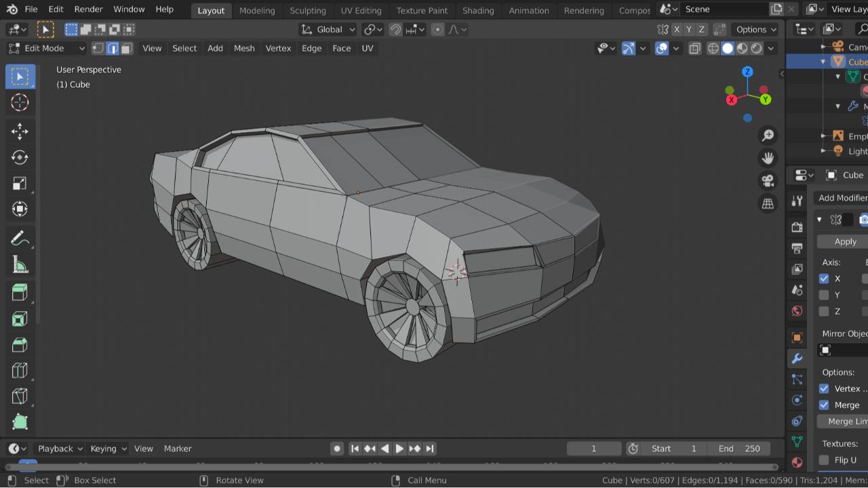Screen dimensions: 868x488
Task: Open the Mesh menu
Action: coord(244,48)
